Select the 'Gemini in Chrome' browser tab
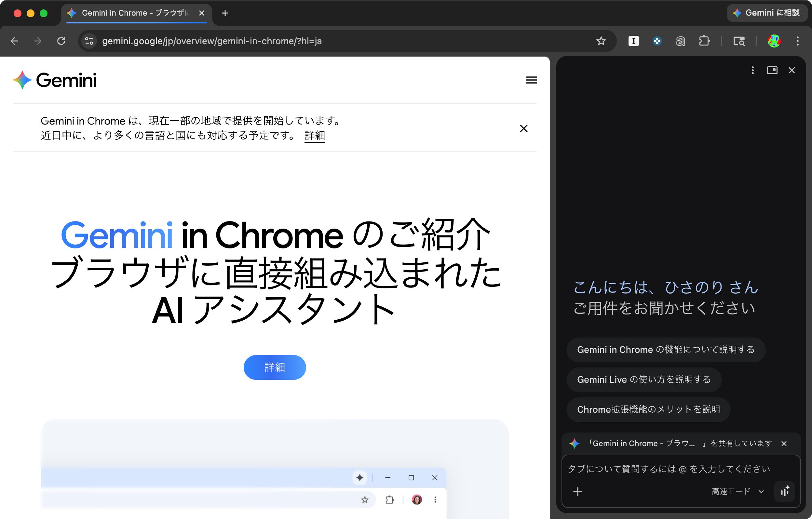 point(136,13)
